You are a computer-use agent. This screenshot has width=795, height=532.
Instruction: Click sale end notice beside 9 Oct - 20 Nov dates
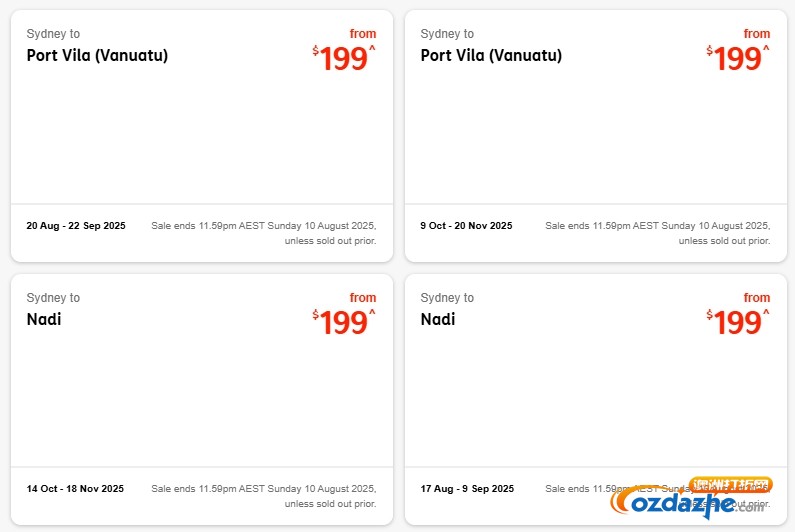[657, 233]
